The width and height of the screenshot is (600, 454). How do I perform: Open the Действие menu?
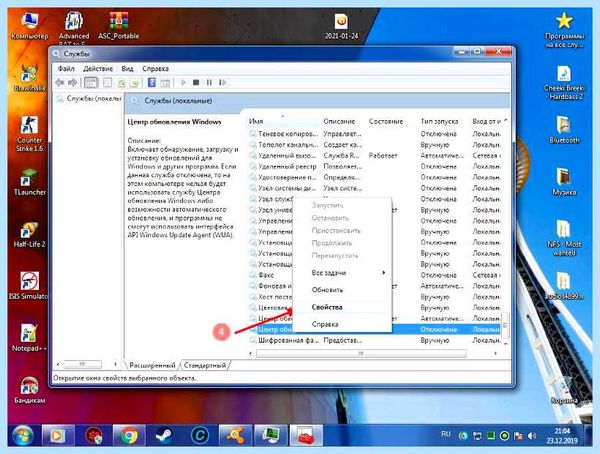[x=98, y=69]
